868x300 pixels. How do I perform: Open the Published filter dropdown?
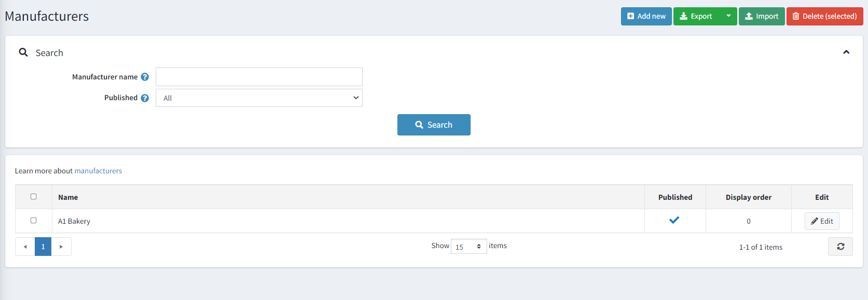click(259, 98)
